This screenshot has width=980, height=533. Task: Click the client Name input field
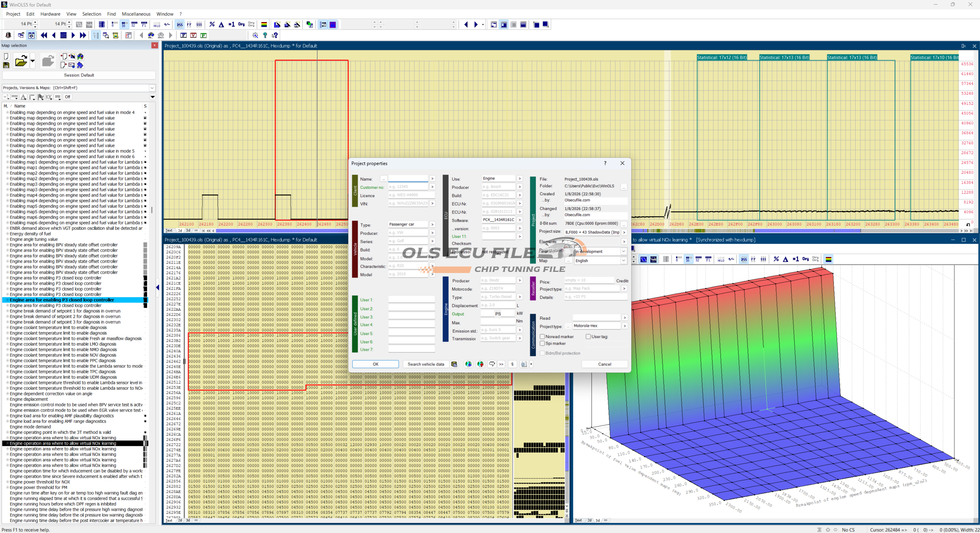click(408, 179)
